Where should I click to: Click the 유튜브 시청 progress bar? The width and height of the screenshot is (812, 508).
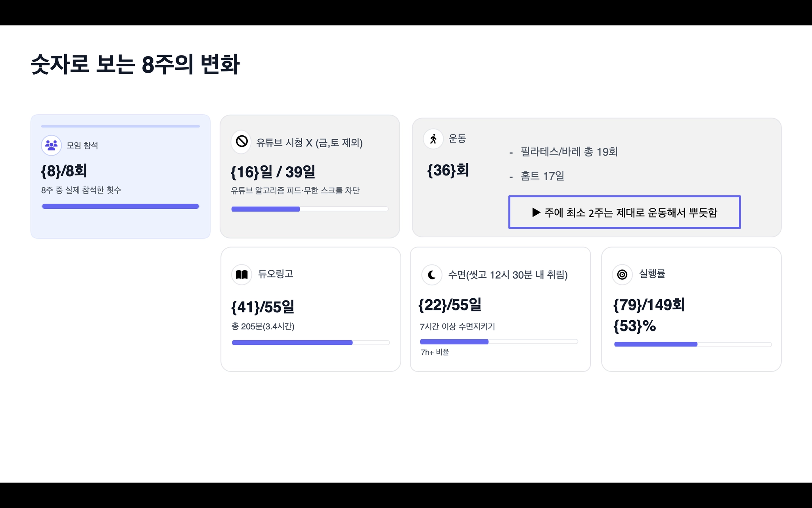point(310,209)
